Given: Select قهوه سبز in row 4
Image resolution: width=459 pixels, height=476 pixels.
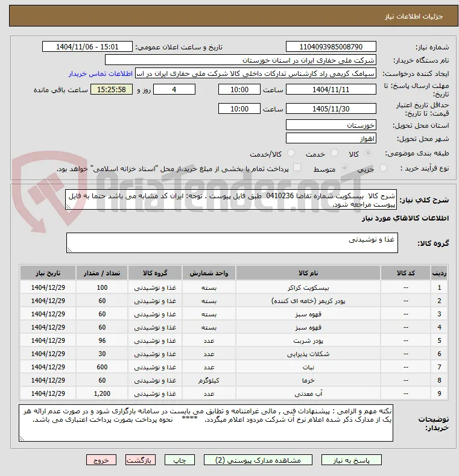Looking at the screenshot, I should click(x=308, y=327).
